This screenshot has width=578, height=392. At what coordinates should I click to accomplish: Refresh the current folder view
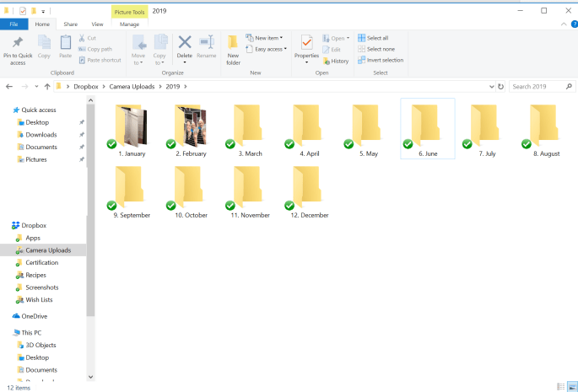point(500,86)
